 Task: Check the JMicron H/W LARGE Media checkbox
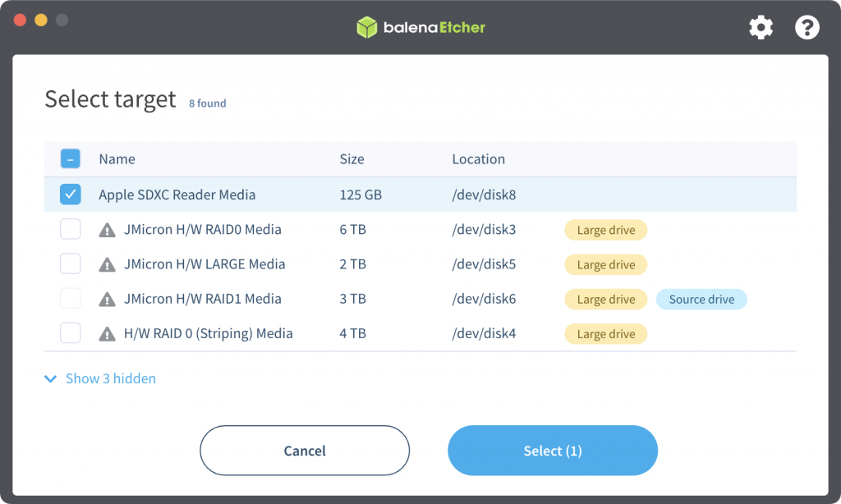[x=71, y=263]
